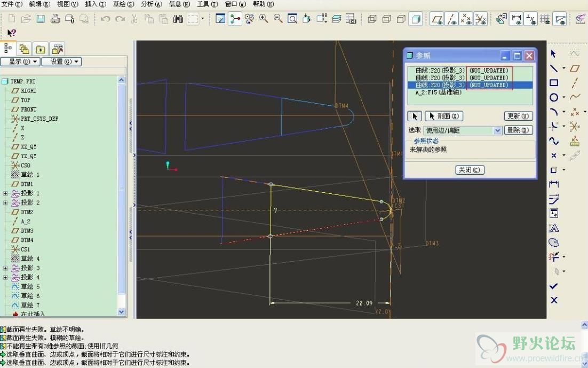Click the layers stack icon
Image resolution: width=588 pixels, height=368 pixels.
click(336, 19)
